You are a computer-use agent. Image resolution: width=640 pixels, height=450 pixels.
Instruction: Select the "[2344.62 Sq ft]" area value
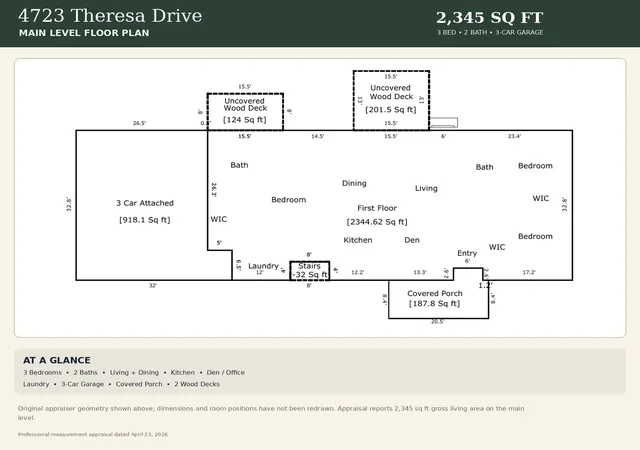pyautogui.click(x=377, y=222)
